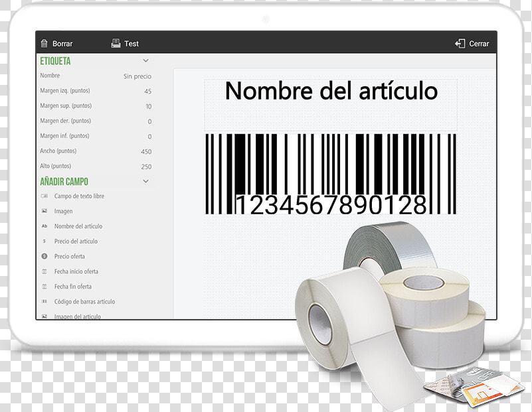Click the Precio oferta round coin icon
The height and width of the screenshot is (412, 532).
pos(44,256)
